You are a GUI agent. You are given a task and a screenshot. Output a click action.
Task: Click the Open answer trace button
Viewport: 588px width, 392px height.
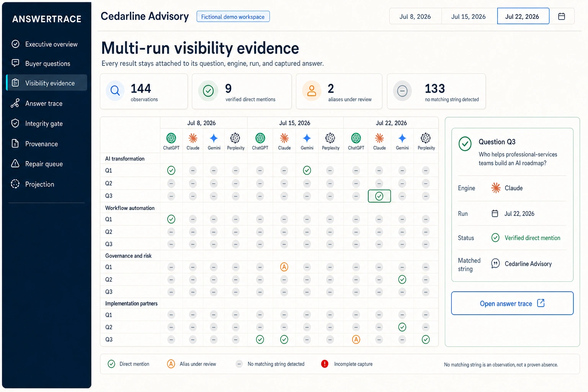pos(512,304)
